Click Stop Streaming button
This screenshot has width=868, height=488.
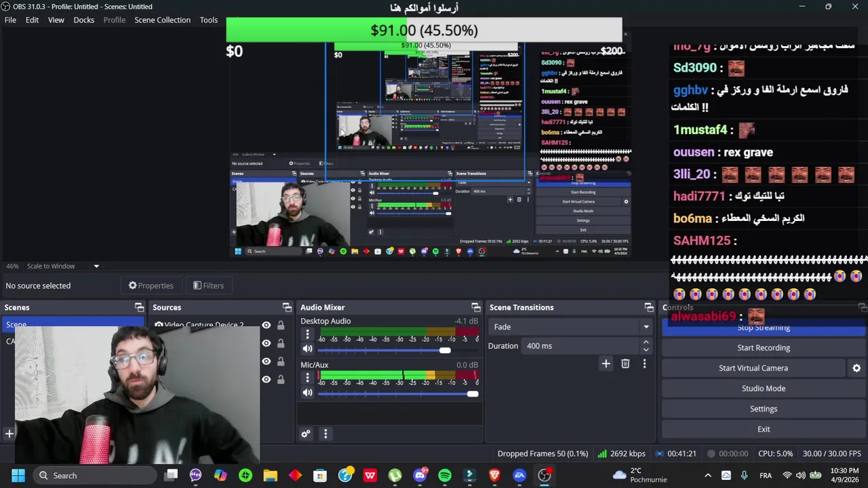coord(764,329)
